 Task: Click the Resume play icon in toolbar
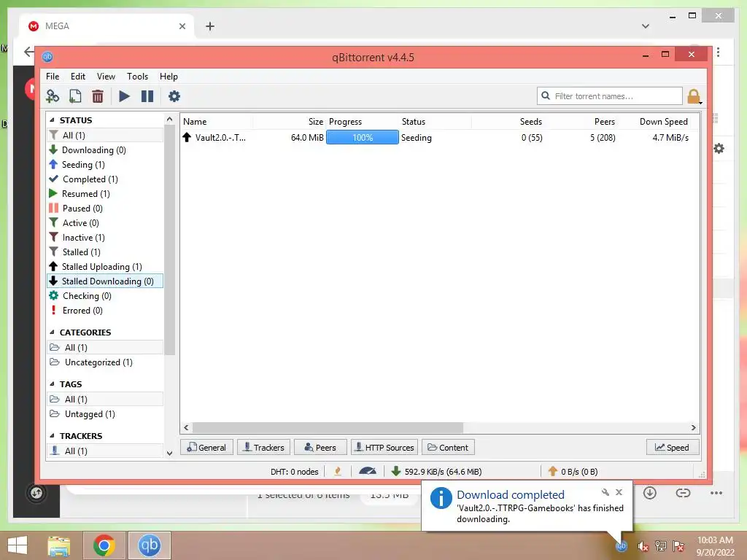pyautogui.click(x=124, y=96)
